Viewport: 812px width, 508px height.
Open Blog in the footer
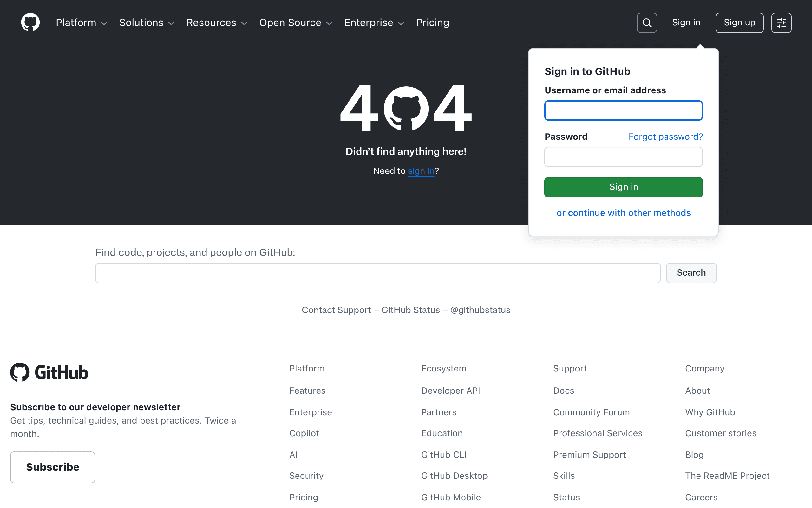point(694,455)
